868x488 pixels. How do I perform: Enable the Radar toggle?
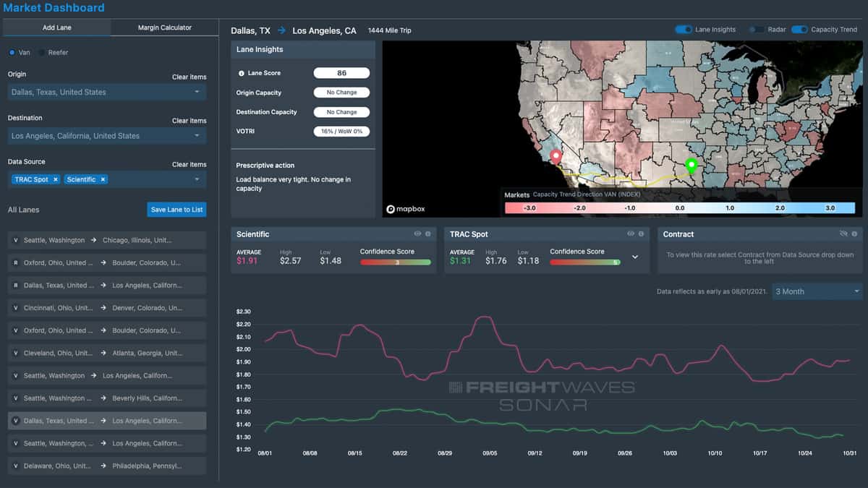[x=757, y=30]
